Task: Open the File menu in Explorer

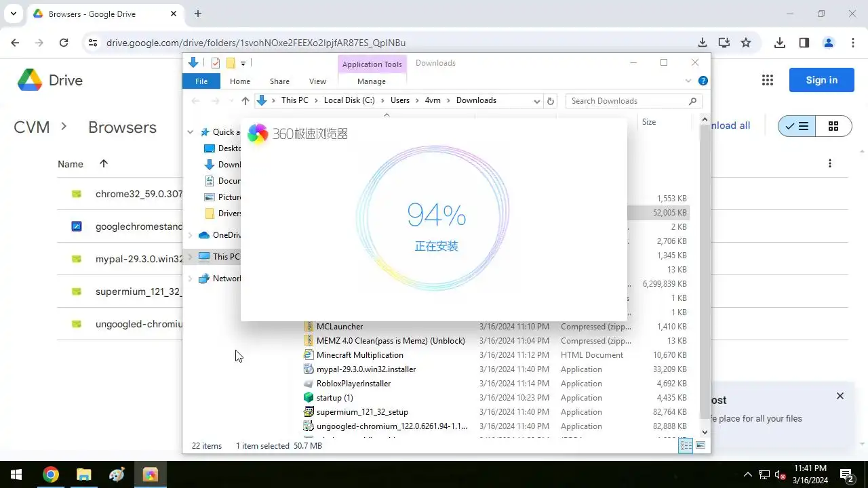Action: coord(201,81)
